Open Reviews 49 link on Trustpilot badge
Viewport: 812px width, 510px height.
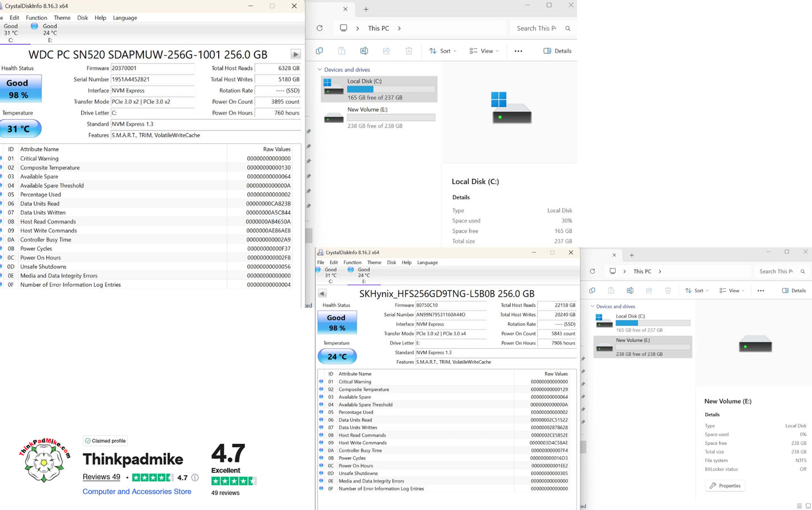[x=101, y=477]
